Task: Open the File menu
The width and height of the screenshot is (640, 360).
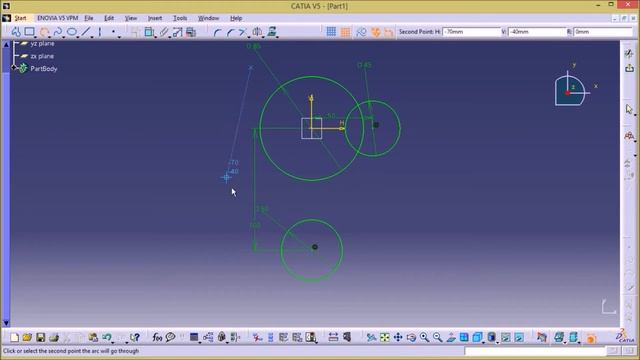Action: pyautogui.click(x=89, y=18)
